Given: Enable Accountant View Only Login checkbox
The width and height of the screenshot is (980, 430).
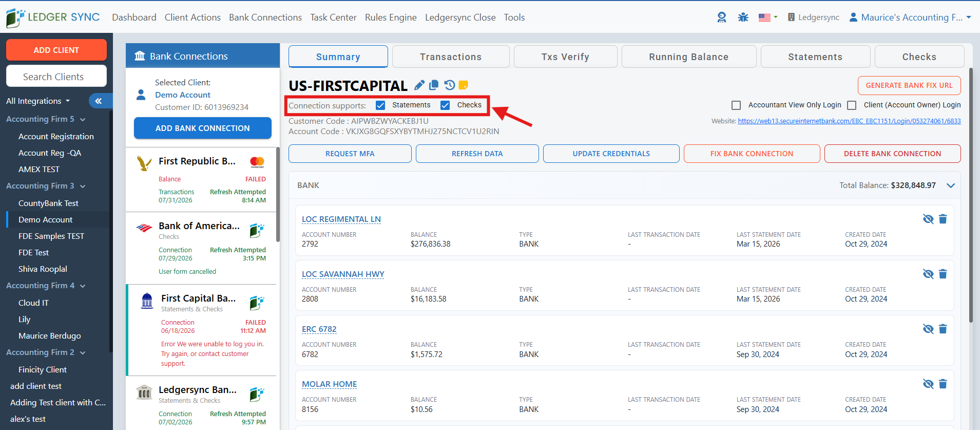Looking at the screenshot, I should click(736, 105).
